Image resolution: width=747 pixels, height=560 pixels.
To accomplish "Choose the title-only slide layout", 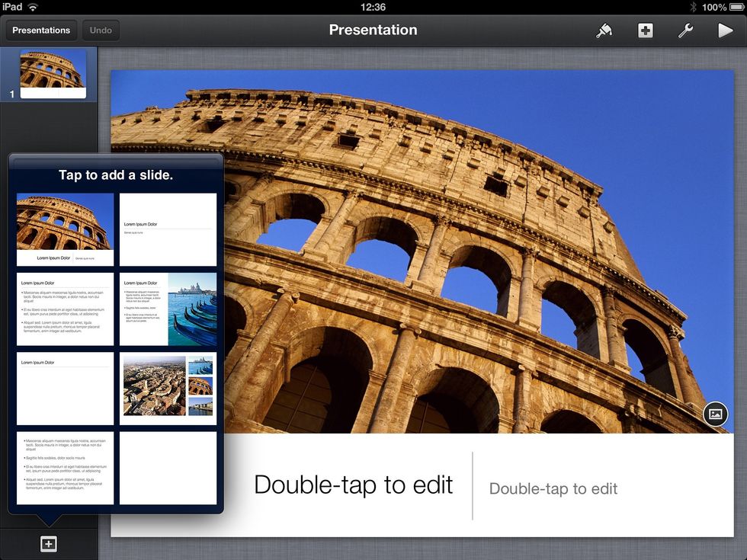I will [65, 389].
